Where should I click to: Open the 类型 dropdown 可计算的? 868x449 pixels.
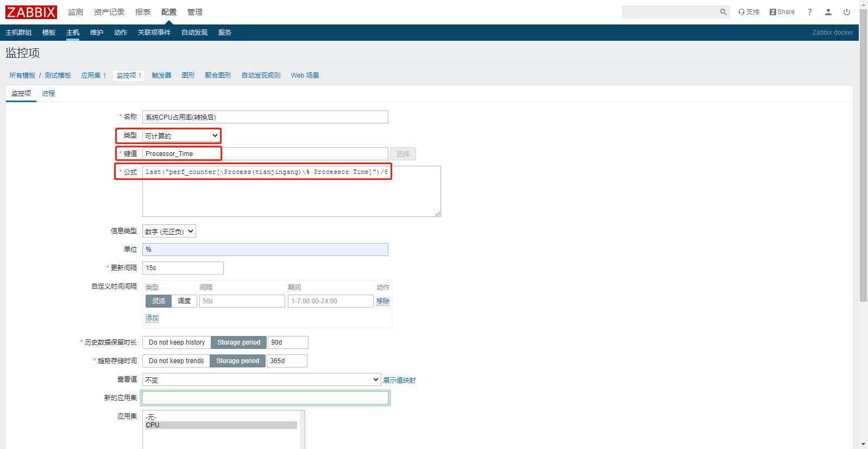click(181, 135)
